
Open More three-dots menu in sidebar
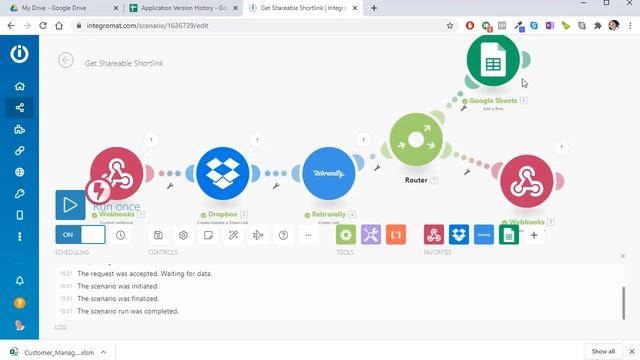[20, 237]
